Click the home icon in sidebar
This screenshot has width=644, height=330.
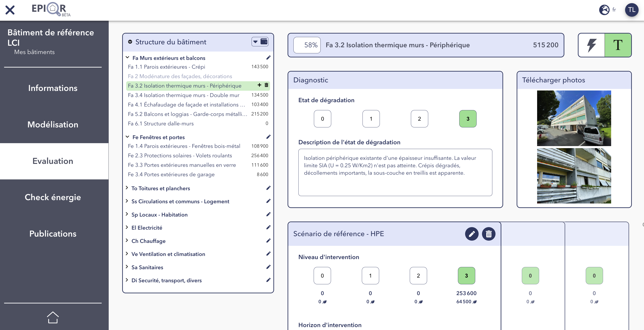click(x=53, y=317)
